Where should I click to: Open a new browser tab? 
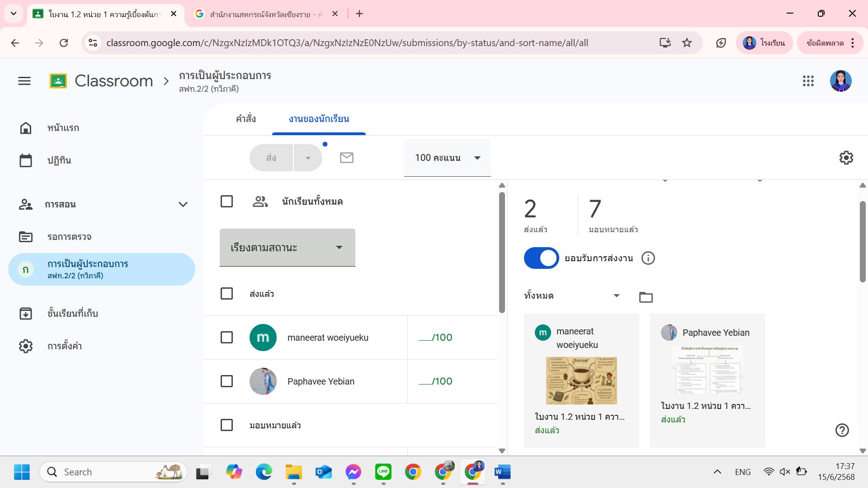coord(359,14)
